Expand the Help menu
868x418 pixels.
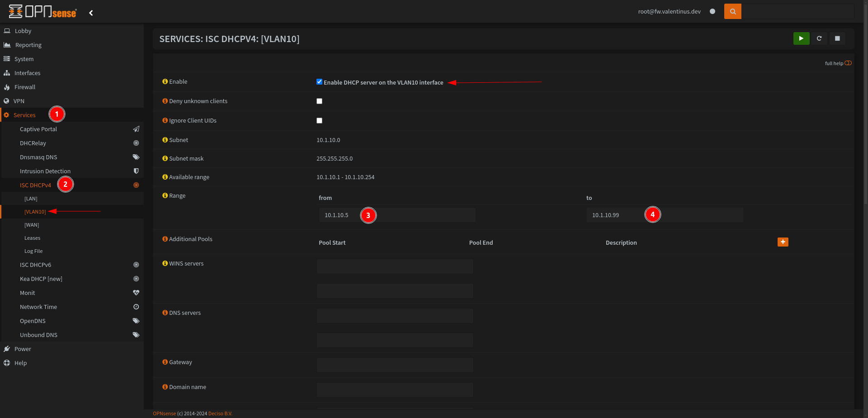coord(72,363)
